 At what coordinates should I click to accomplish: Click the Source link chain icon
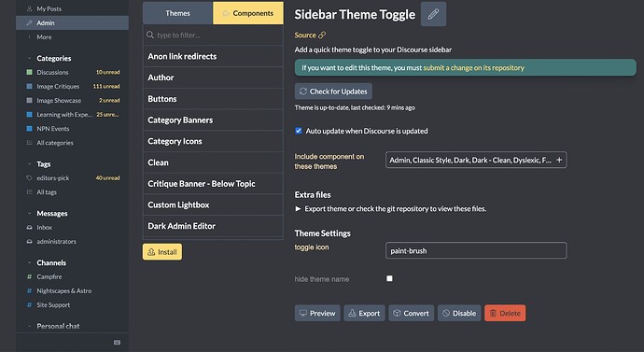click(322, 35)
